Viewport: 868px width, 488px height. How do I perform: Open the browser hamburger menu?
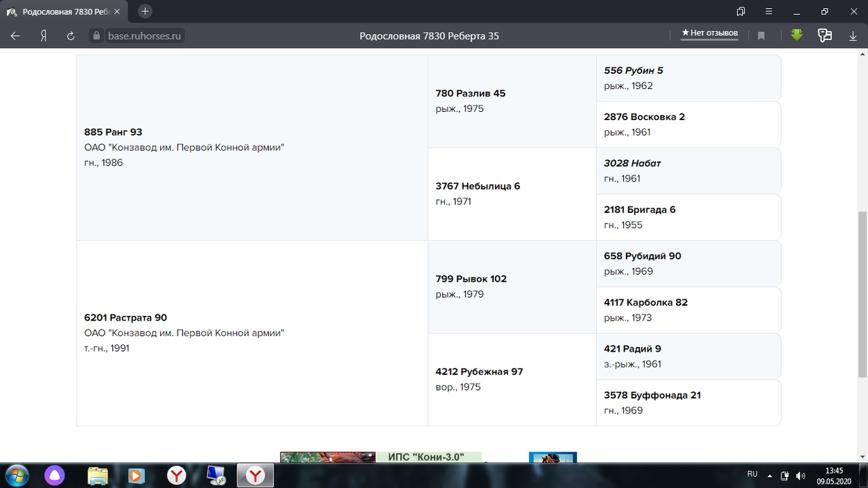(x=769, y=12)
